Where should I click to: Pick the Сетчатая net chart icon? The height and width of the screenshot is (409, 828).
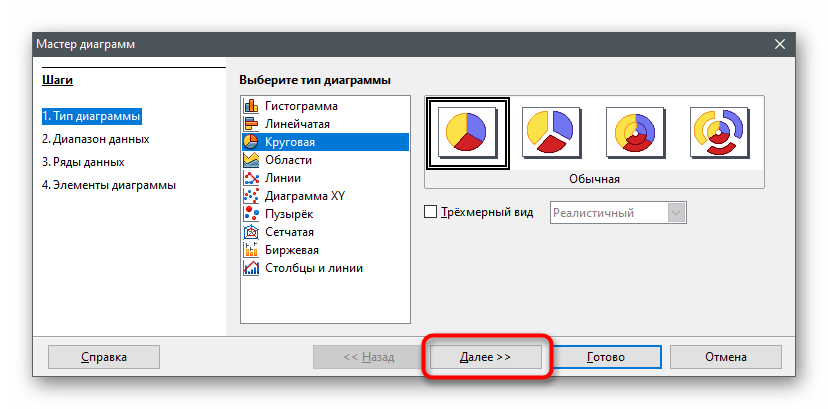click(251, 232)
